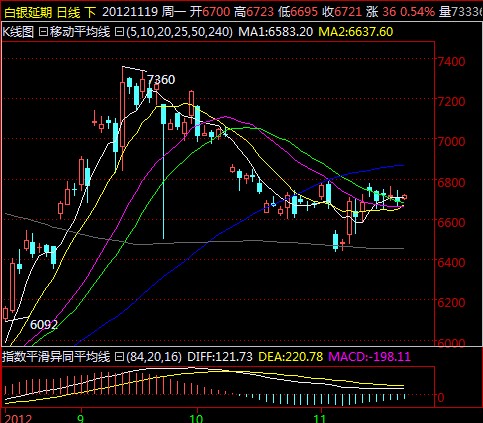Click the 移动平均线 indicator name
Viewport: 483px width, 423px height.
coord(80,32)
